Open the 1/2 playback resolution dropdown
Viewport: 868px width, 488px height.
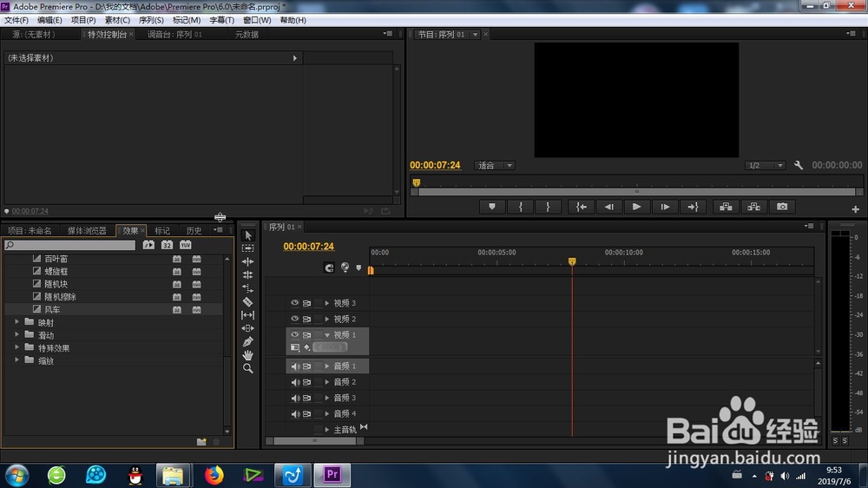(x=765, y=165)
